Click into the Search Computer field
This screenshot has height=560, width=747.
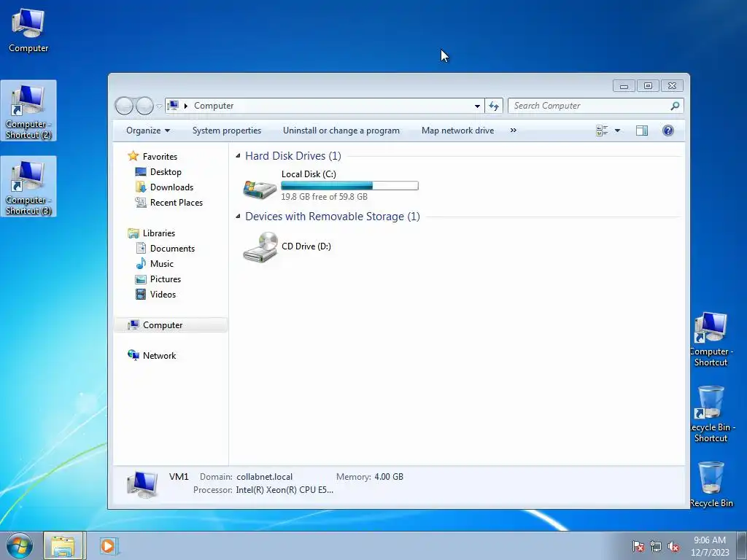pyautogui.click(x=589, y=106)
